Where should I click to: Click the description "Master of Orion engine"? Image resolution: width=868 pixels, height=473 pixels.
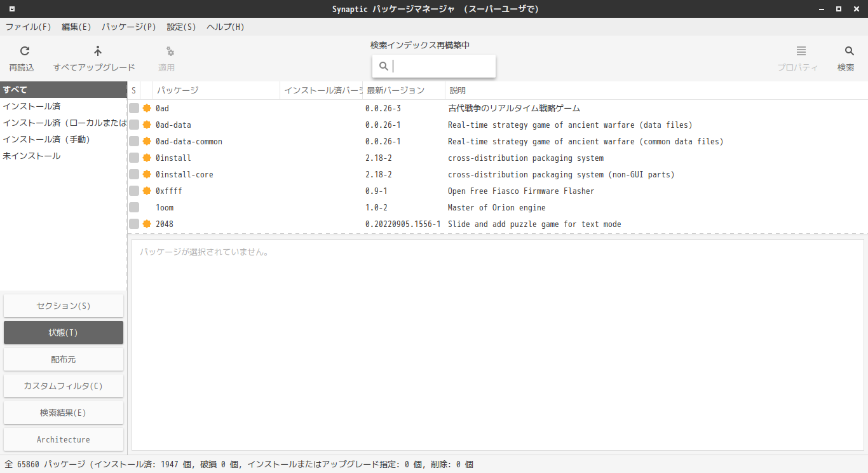[497, 207]
